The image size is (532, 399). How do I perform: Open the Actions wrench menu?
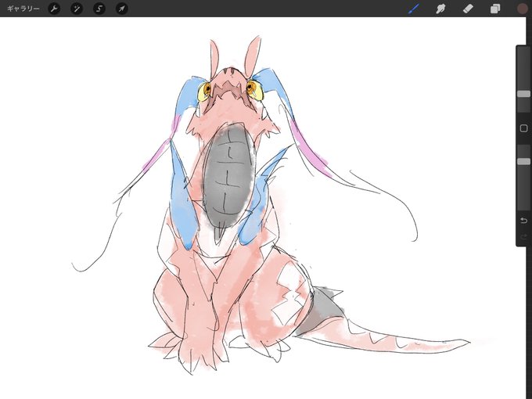[54, 9]
